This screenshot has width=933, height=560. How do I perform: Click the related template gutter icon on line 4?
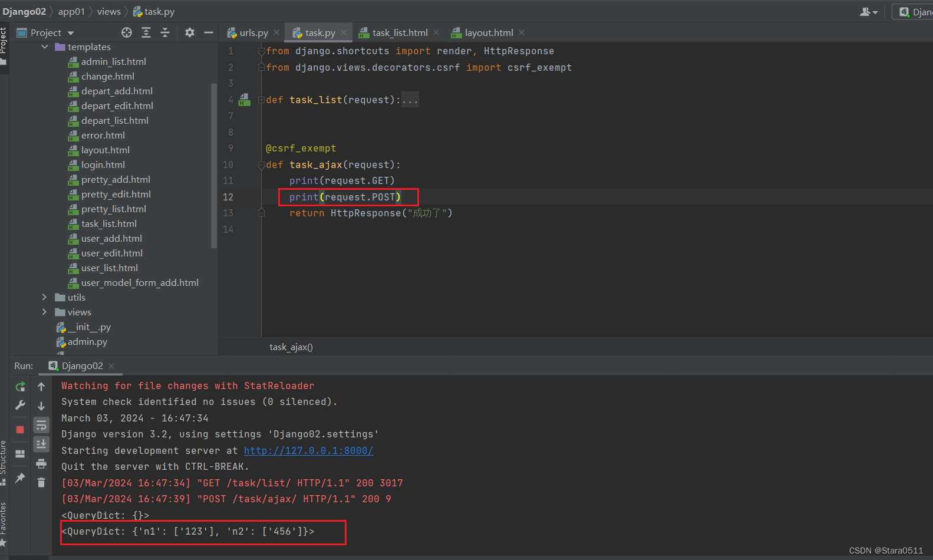click(244, 100)
